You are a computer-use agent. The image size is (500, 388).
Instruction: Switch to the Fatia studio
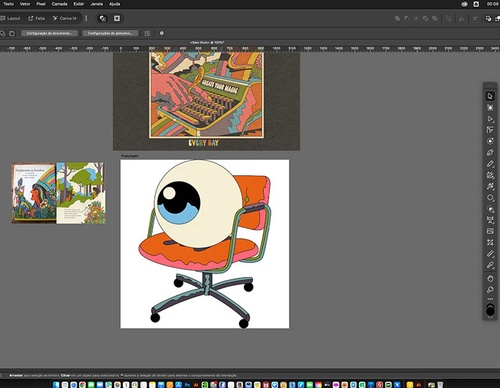(x=36, y=18)
